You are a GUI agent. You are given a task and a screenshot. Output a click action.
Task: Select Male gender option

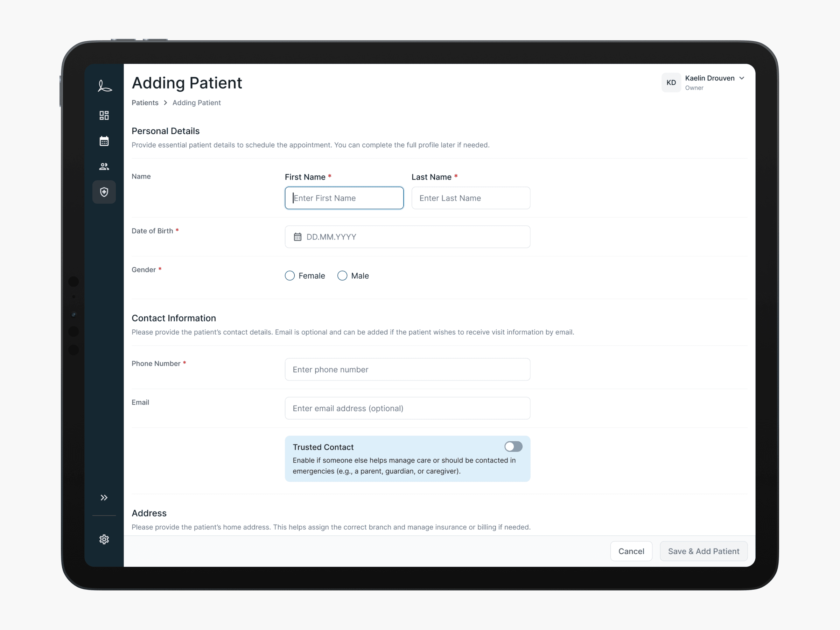tap(342, 276)
